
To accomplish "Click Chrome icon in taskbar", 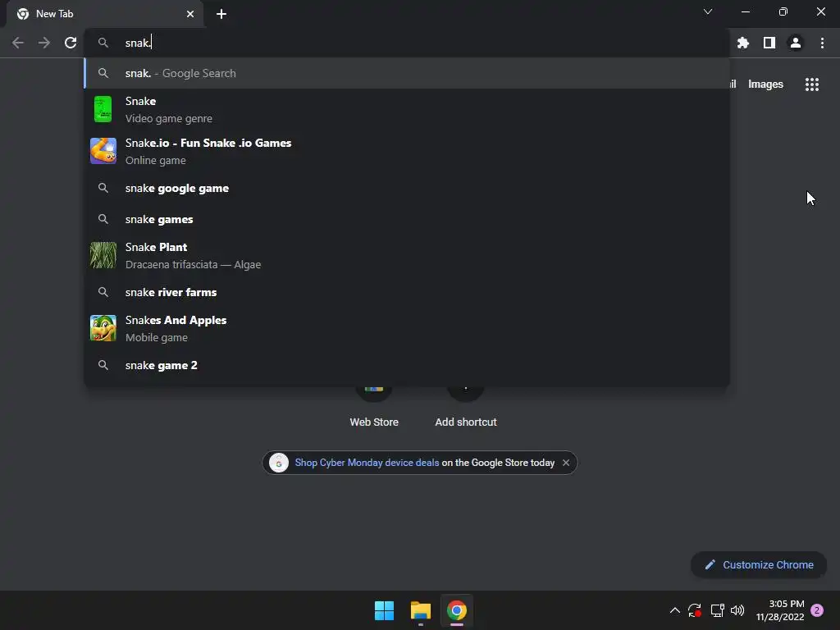I will [457, 610].
